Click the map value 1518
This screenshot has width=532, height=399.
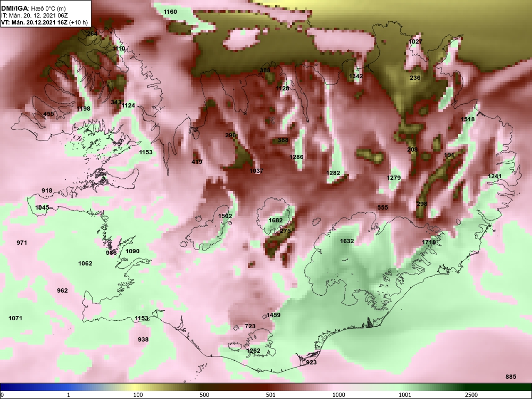[468, 119]
